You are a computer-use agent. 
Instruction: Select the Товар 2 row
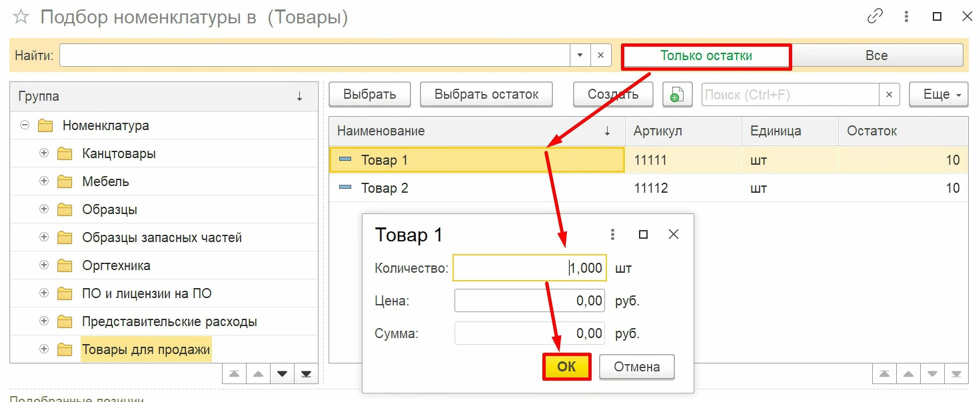(384, 188)
